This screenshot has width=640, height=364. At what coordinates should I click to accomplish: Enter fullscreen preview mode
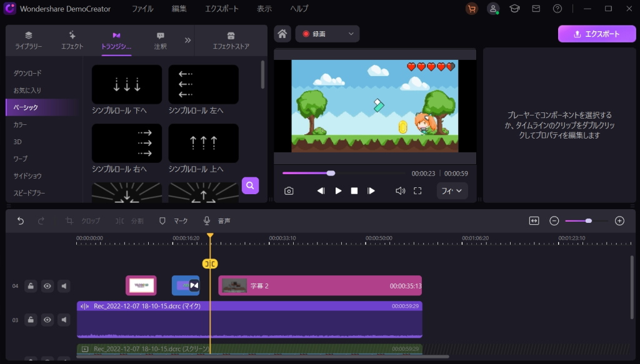point(417,191)
